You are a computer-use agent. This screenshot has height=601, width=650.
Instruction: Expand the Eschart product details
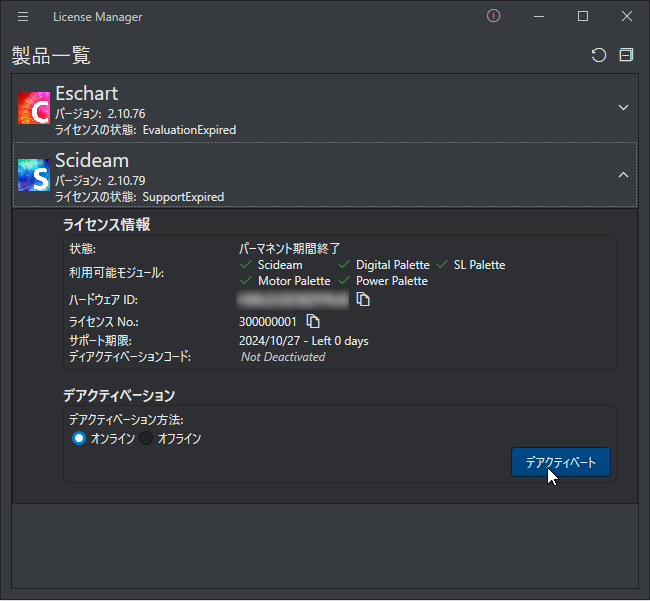click(623, 108)
